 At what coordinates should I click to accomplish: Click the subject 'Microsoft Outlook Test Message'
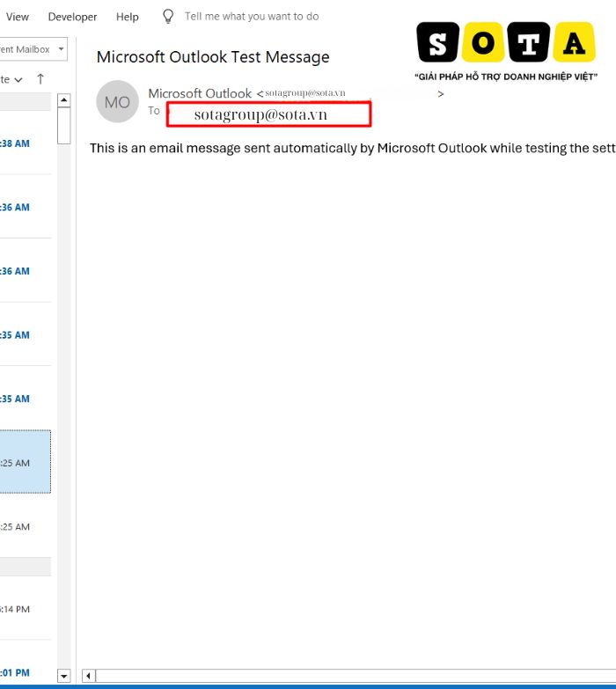213,57
